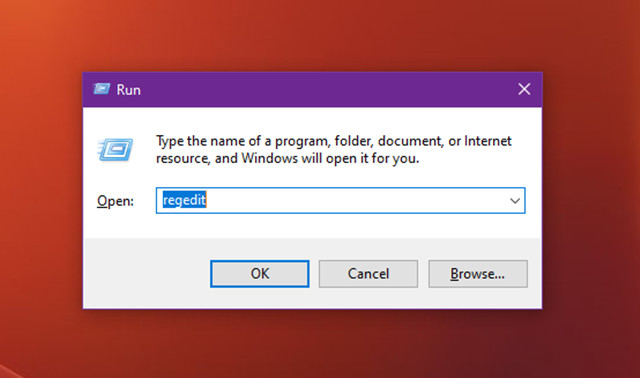Click the red desktop wallpaper above dialog
This screenshot has height=378, width=640.
tap(312, 35)
